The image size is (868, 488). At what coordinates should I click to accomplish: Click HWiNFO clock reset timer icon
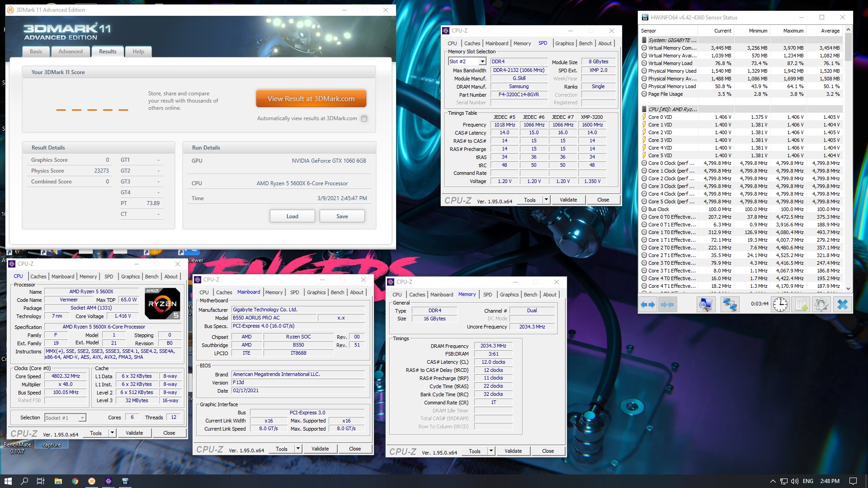coord(780,305)
